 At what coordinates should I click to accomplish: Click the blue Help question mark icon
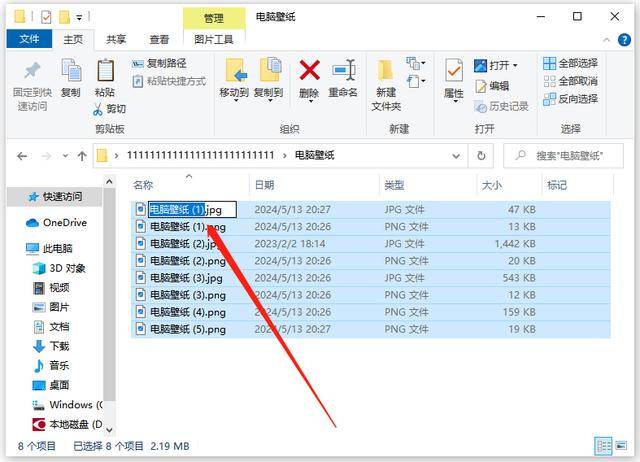tap(624, 40)
